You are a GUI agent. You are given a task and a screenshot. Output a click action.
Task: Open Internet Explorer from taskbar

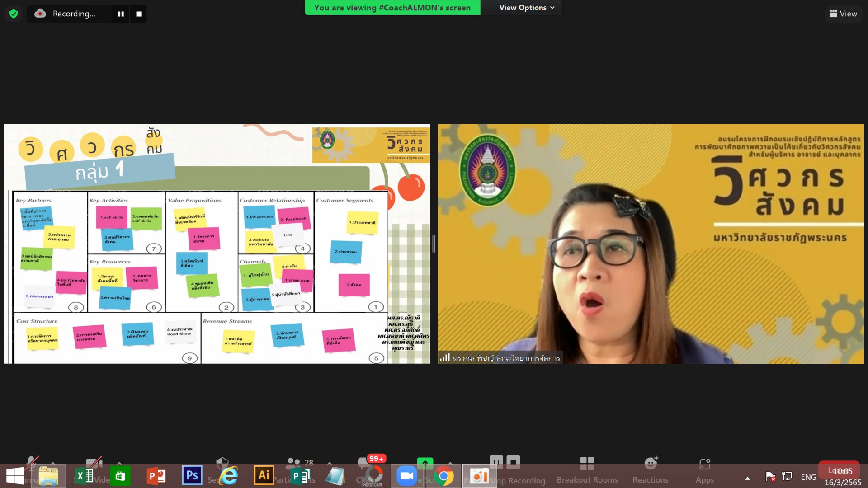(x=228, y=476)
